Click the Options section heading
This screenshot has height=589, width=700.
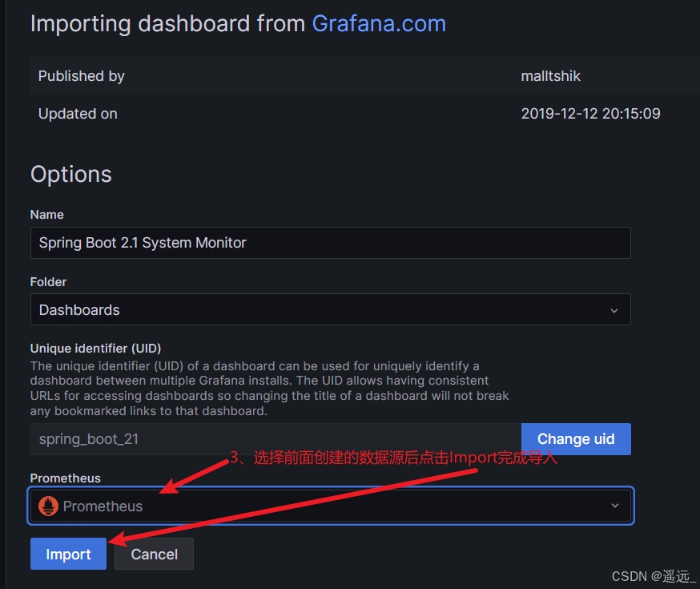tap(71, 174)
